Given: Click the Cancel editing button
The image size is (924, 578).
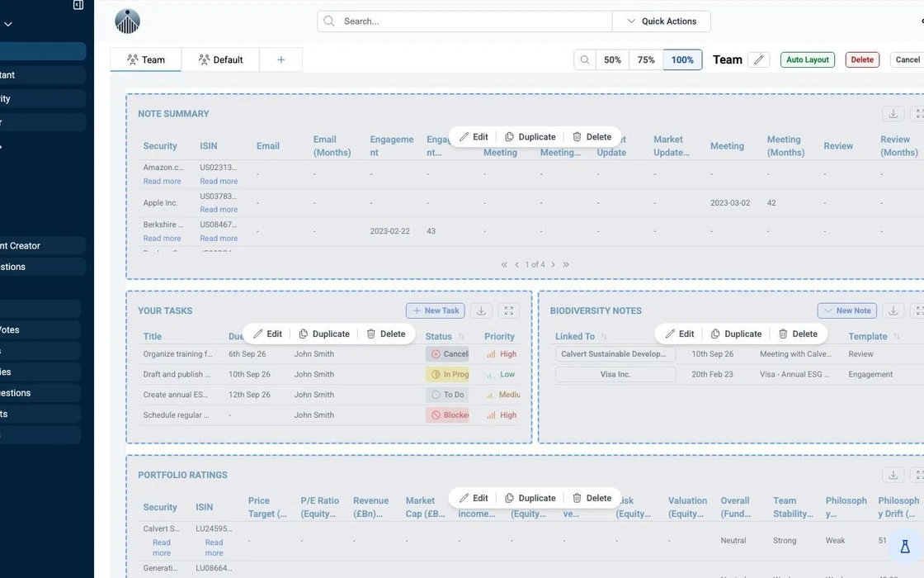Looking at the screenshot, I should [x=907, y=59].
